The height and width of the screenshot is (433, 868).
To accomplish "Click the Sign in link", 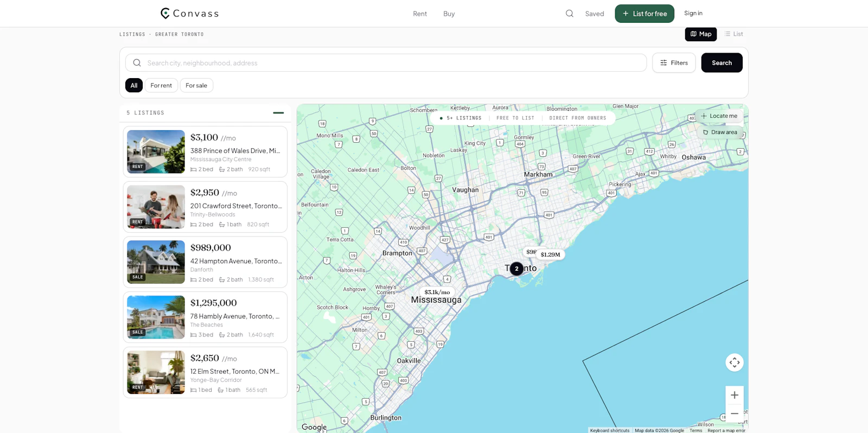I will point(693,13).
